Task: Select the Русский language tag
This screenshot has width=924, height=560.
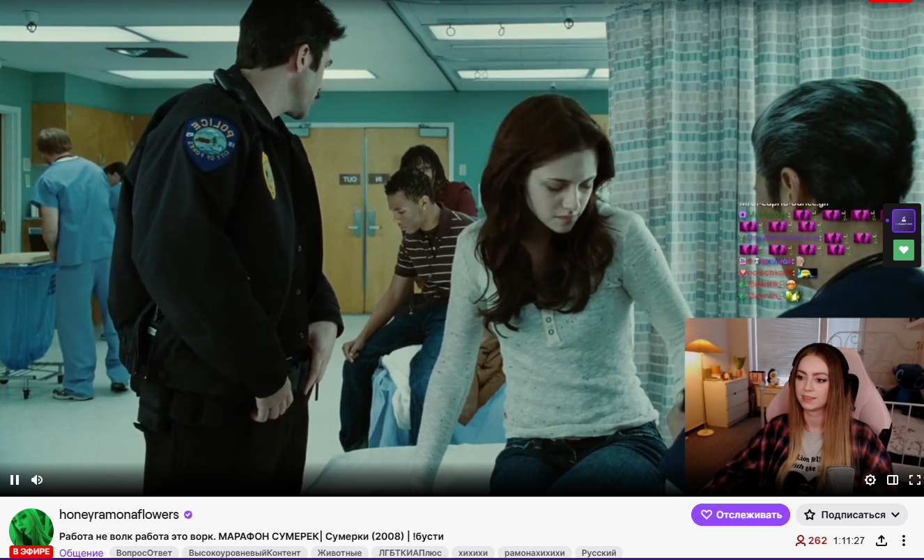Action: pos(599,553)
